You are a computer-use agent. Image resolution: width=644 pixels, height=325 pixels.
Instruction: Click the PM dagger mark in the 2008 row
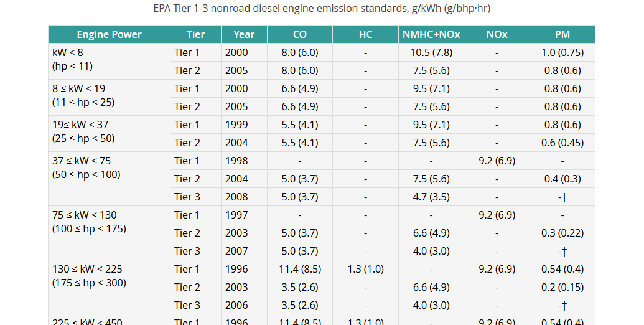(562, 197)
